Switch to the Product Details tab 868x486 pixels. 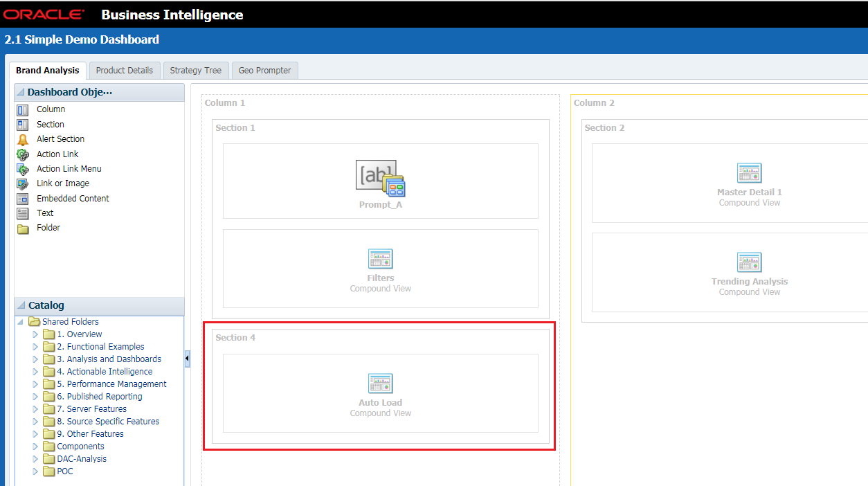click(x=125, y=70)
